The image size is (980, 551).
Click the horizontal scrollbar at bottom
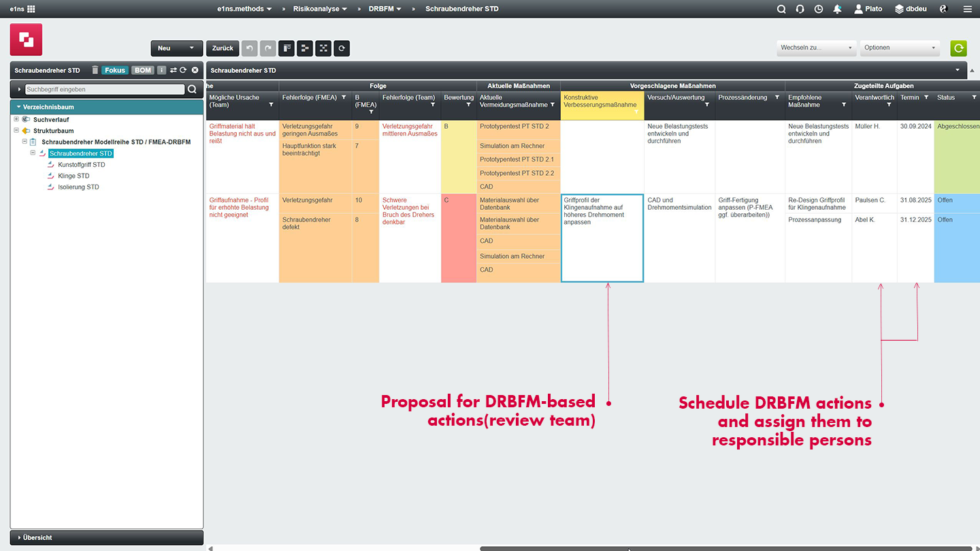click(725, 548)
